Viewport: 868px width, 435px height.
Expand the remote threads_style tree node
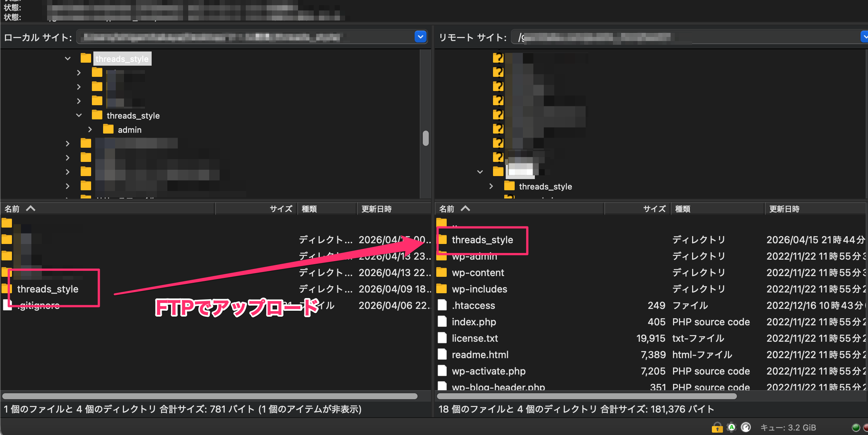click(x=491, y=186)
